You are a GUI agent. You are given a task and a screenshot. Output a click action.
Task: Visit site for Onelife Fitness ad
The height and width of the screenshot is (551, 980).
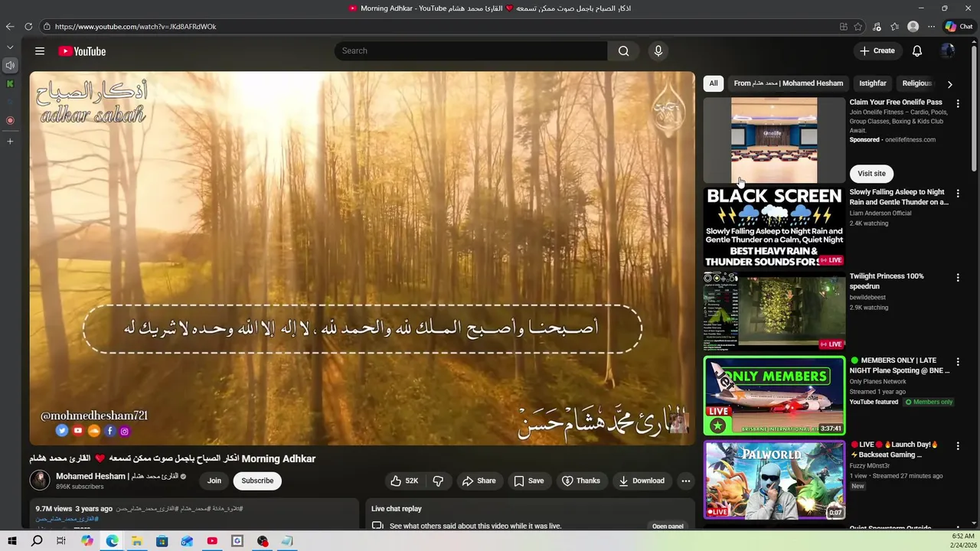[x=871, y=174]
